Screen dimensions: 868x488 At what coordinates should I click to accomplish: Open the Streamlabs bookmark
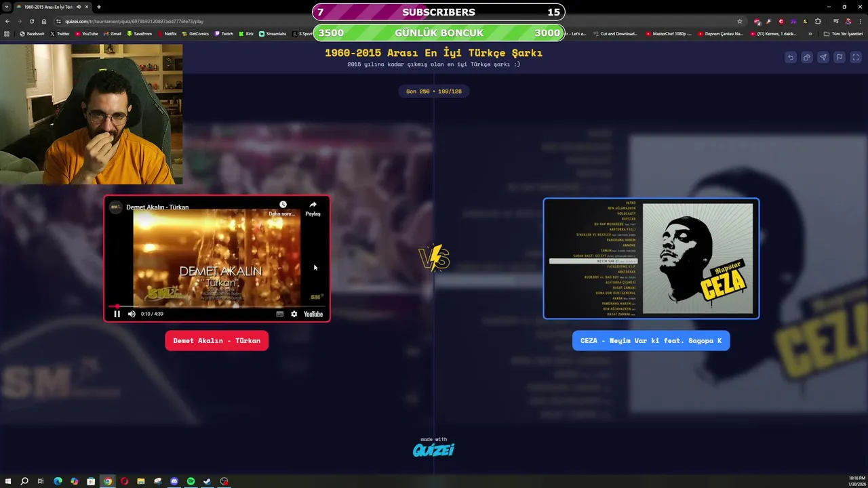point(273,33)
